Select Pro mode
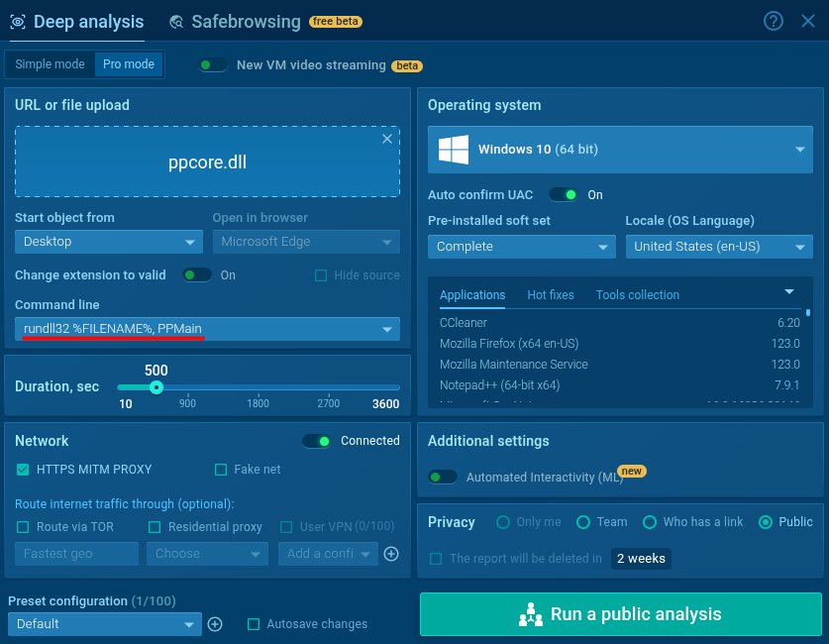Screen dimensions: 829x644 point(129,64)
